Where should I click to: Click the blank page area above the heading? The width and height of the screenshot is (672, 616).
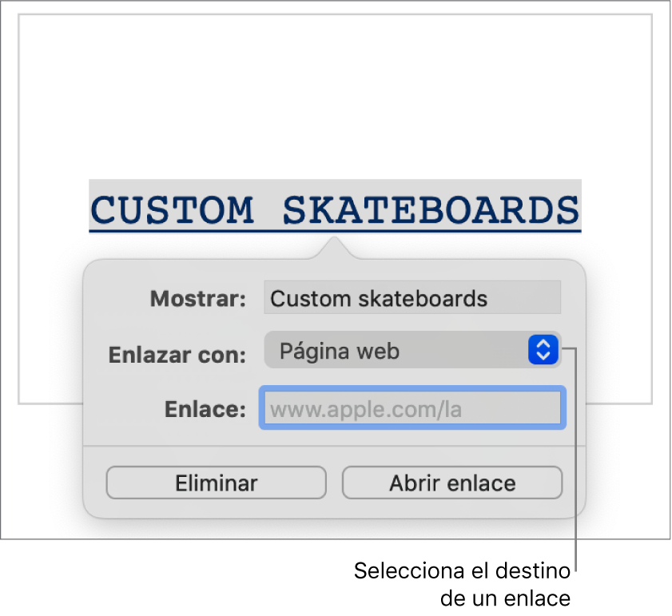[336, 96]
